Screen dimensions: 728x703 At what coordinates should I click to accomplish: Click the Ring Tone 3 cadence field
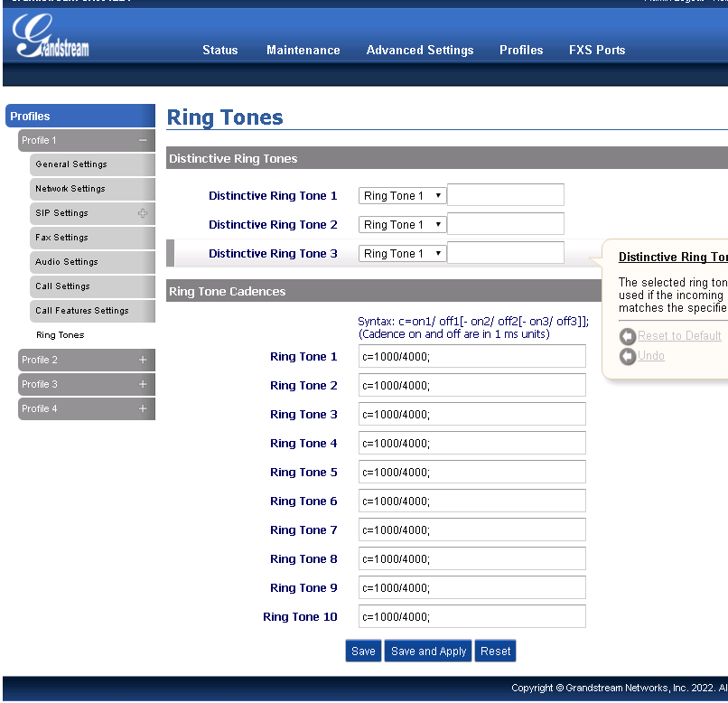tap(472, 414)
